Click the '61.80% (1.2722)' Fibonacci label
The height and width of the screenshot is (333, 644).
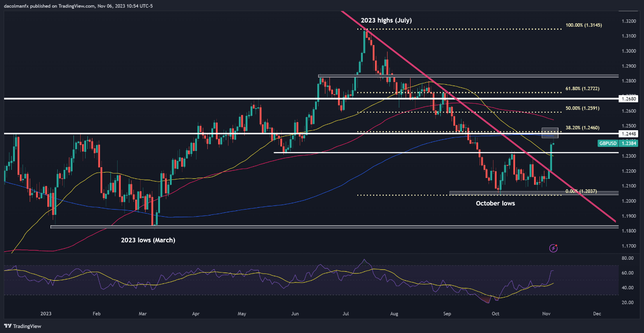tap(581, 89)
